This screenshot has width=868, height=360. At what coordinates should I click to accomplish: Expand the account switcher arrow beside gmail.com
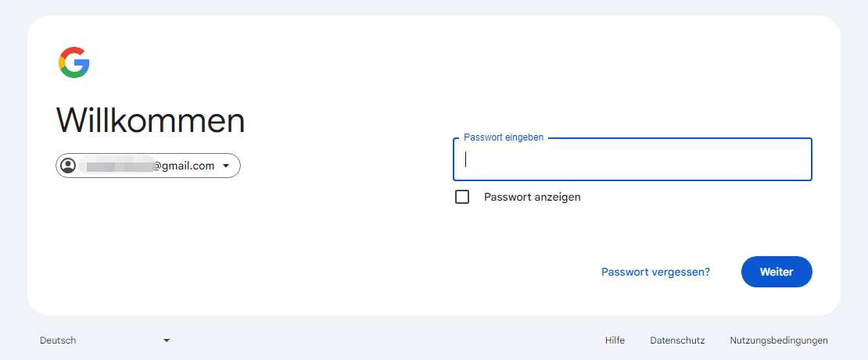226,166
